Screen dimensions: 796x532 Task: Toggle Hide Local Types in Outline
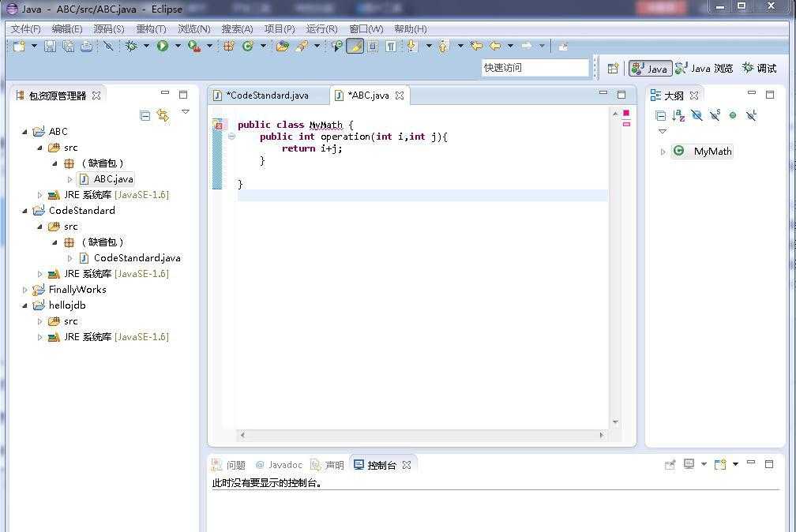pyautogui.click(x=751, y=116)
